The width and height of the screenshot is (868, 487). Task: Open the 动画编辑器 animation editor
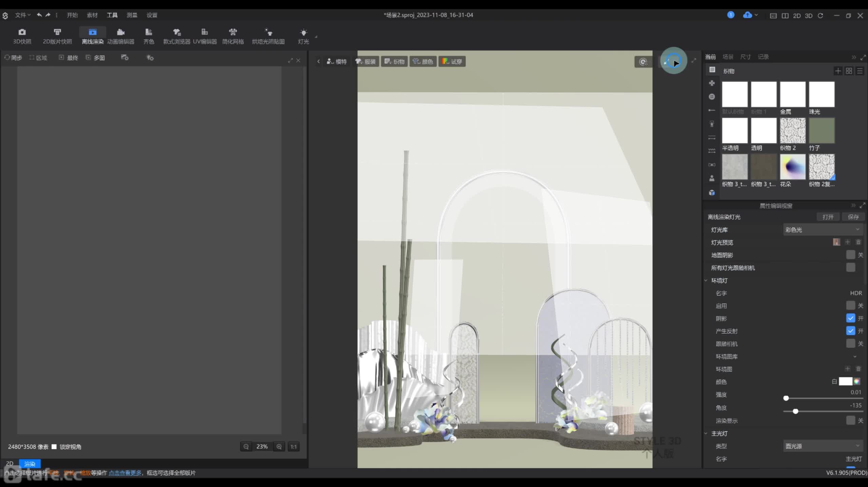tap(121, 36)
